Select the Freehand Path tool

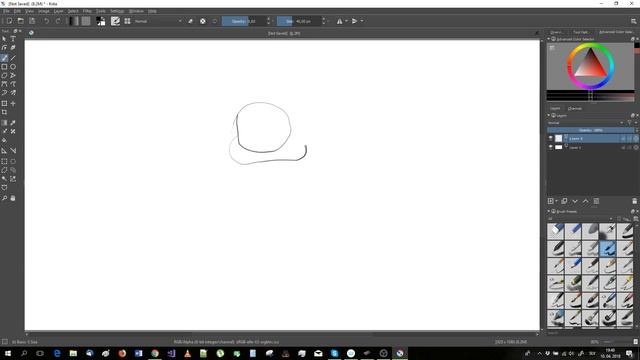click(x=13, y=84)
